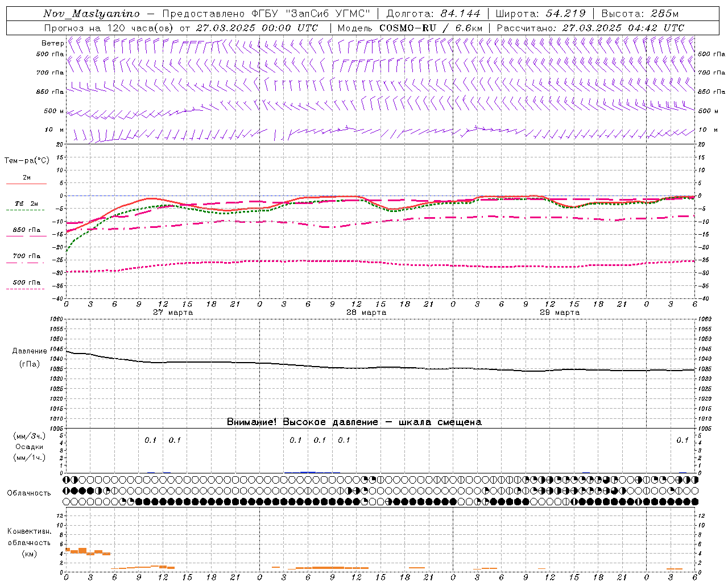Screen dimensions: 728x582
Task: Click the "(мм/1ч.)" precipitation unit label
Action: pyautogui.click(x=30, y=458)
